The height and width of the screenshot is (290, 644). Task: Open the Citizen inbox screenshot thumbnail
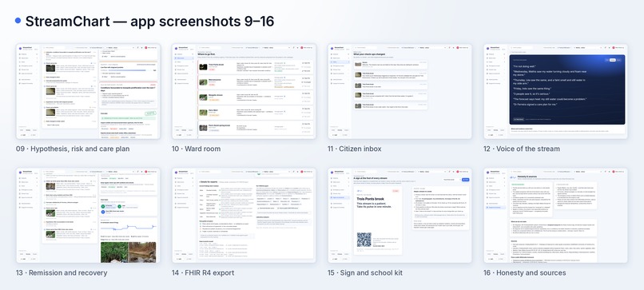[x=400, y=91]
